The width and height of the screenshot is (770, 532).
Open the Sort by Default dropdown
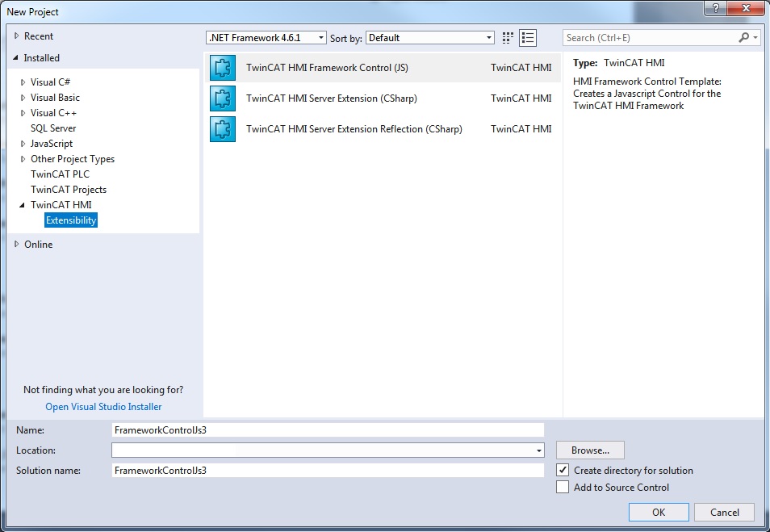pos(430,38)
